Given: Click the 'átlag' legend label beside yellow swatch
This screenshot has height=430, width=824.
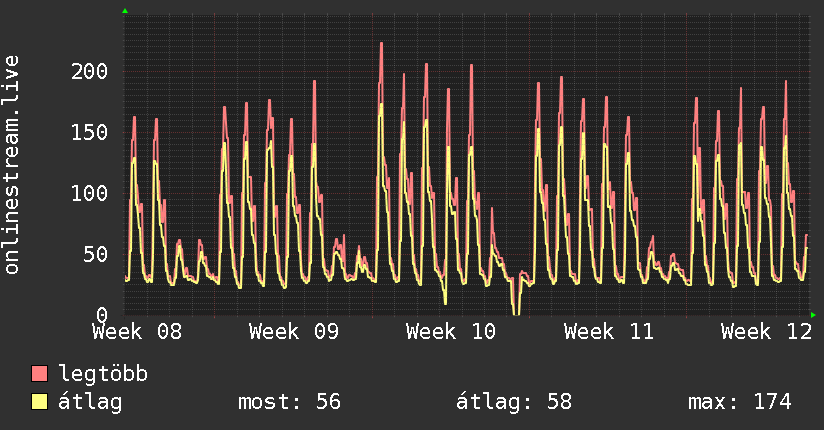Looking at the screenshot, I should tap(90, 402).
